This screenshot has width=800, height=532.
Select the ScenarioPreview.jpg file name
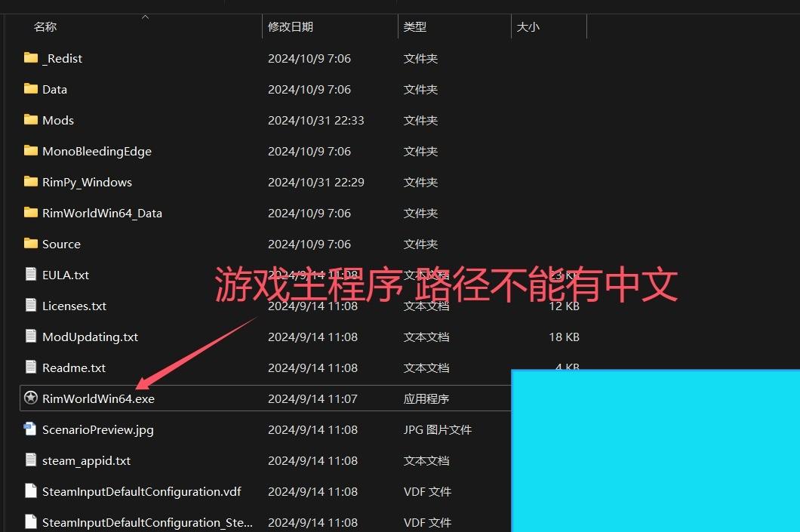click(98, 430)
